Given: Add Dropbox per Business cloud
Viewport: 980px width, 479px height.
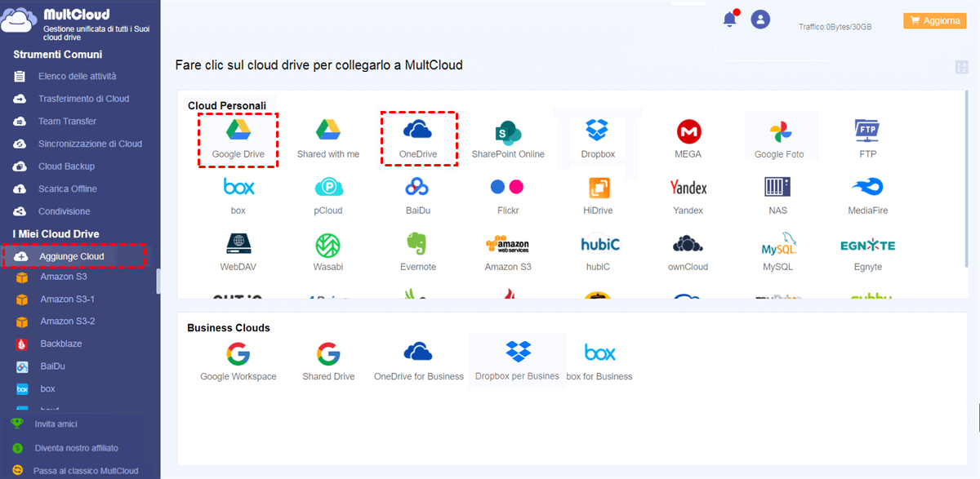Looking at the screenshot, I should click(518, 361).
